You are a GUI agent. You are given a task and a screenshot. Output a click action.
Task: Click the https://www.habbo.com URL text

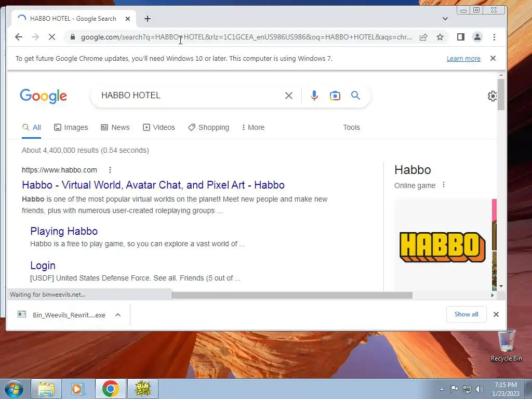tap(59, 170)
